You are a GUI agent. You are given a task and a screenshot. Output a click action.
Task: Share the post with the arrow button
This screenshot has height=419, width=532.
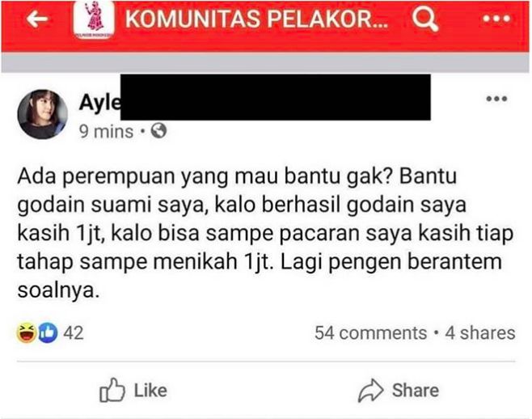[x=399, y=390]
